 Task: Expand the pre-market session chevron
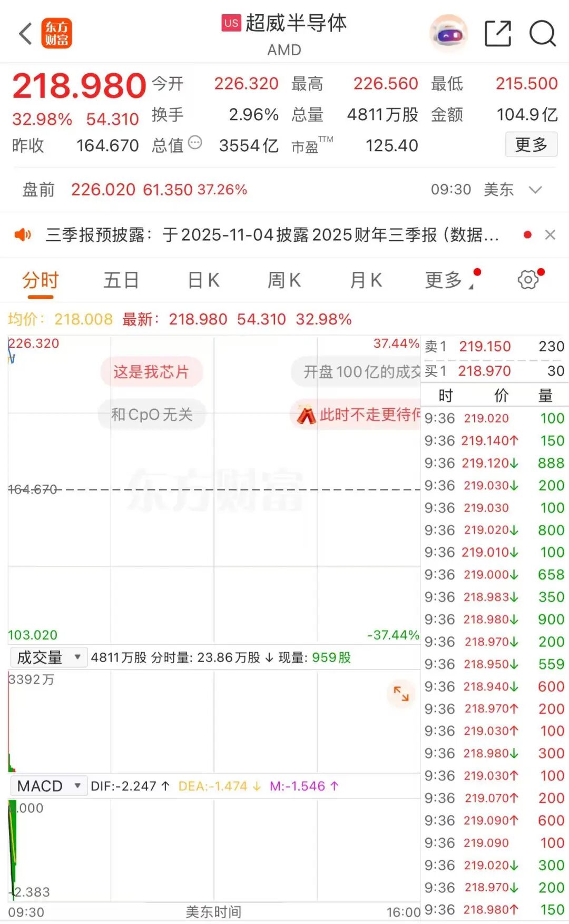point(535,190)
